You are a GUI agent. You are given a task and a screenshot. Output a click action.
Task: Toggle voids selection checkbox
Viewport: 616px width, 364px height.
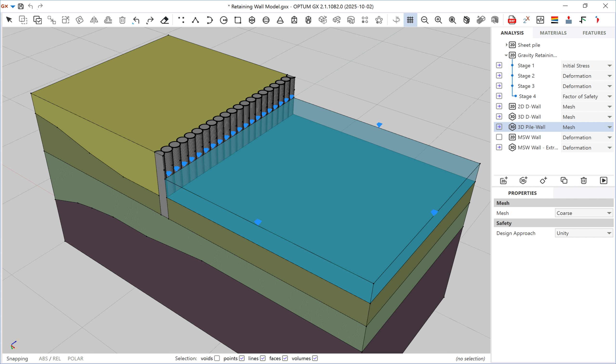(x=217, y=358)
